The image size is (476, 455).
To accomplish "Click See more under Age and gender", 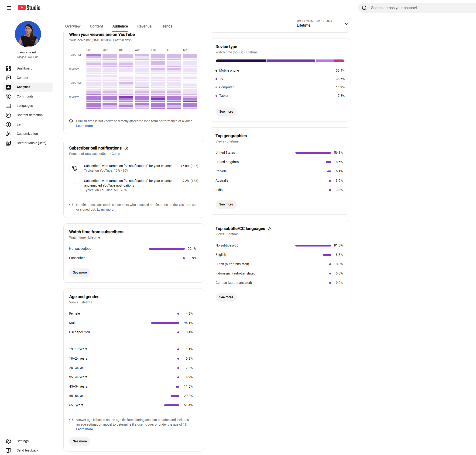I will 80,441.
